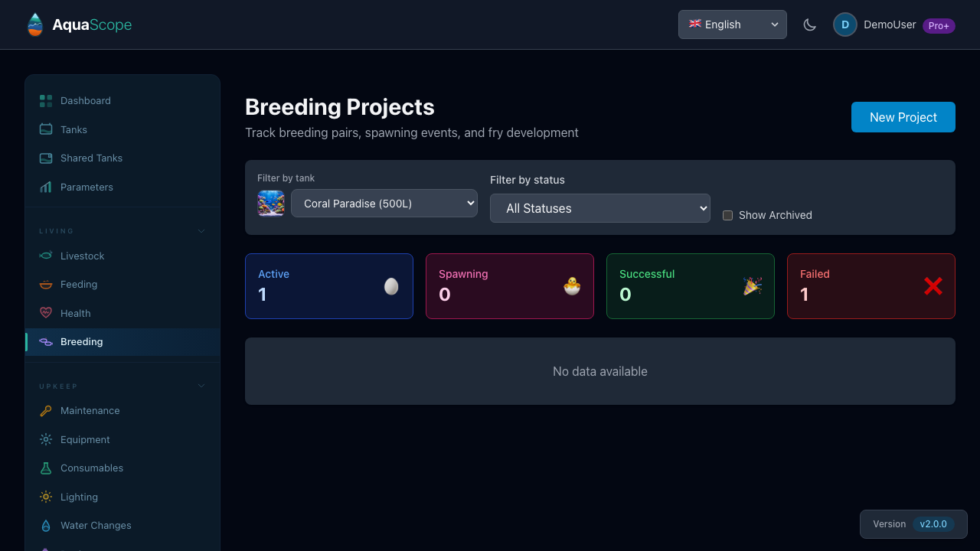Viewport: 980px width, 551px height.
Task: Collapse the LIVING section chevron
Action: pos(201,230)
